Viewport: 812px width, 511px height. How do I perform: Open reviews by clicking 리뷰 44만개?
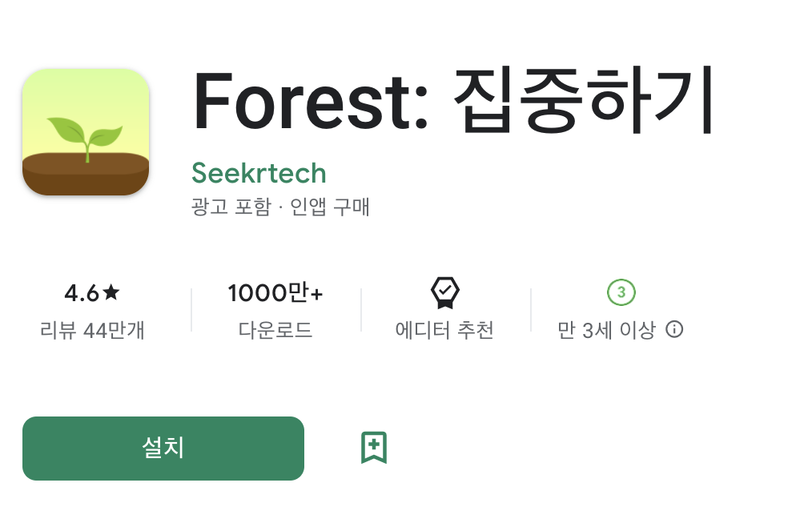coord(92,331)
